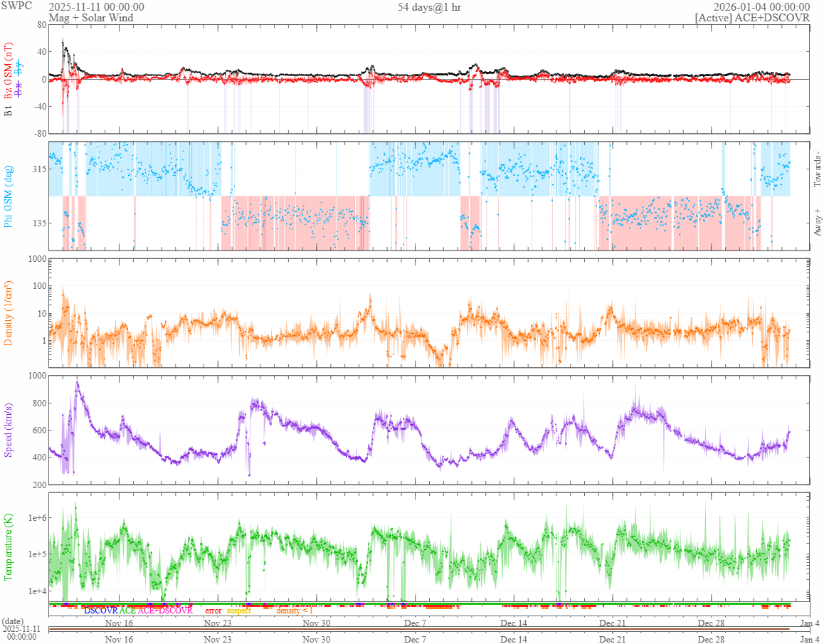The image size is (824, 644).
Task: Click the green ACE legend label
Action: click(x=127, y=611)
